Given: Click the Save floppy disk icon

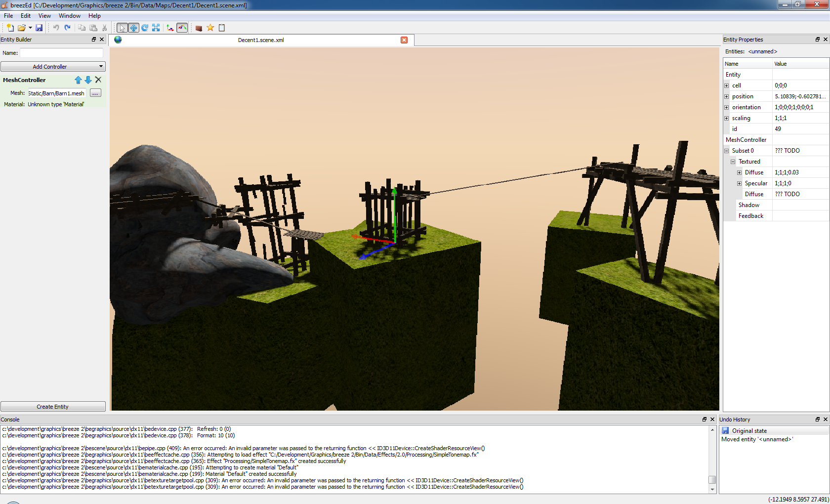Looking at the screenshot, I should (x=39, y=28).
